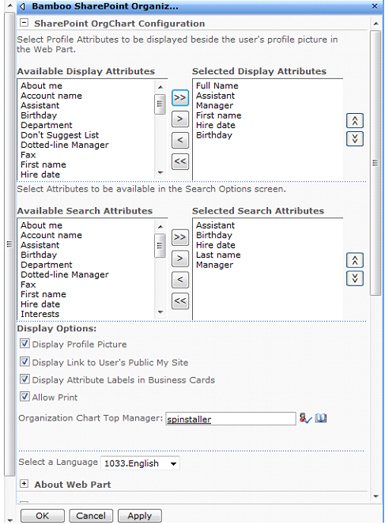
Task: Select Birthday in Selected Search Attributes
Action: coord(214,235)
